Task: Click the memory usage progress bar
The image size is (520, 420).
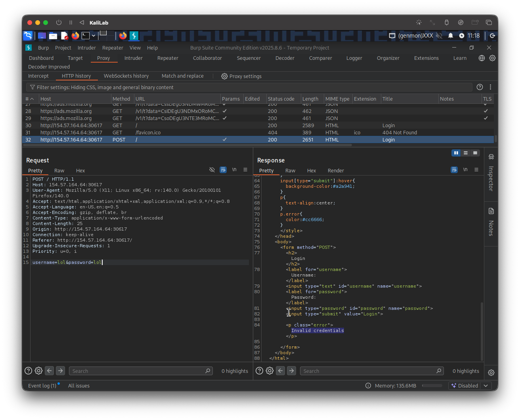Action: [x=432, y=386]
